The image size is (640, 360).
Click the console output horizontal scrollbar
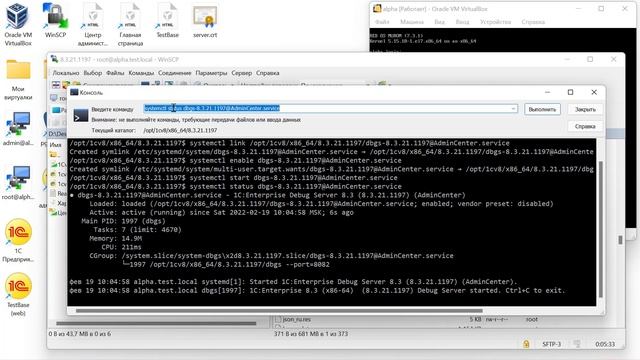click(279, 311)
